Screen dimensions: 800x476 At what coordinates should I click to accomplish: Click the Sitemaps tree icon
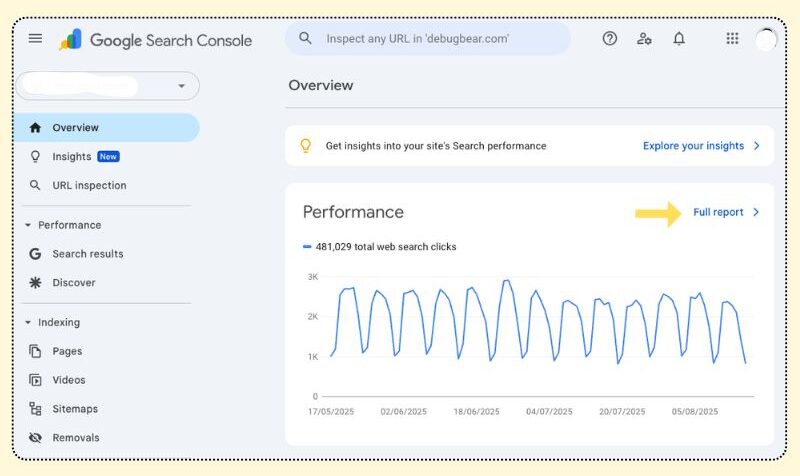35,409
